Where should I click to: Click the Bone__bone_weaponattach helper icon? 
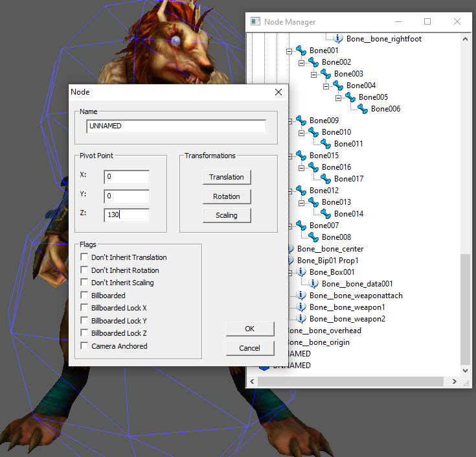click(301, 296)
